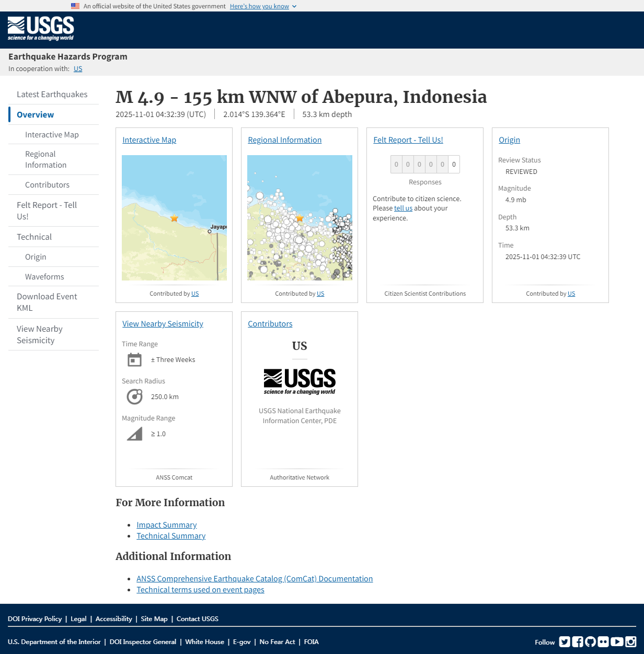Open Waveforms from the side navigation
The height and width of the screenshot is (654, 644).
pos(44,277)
